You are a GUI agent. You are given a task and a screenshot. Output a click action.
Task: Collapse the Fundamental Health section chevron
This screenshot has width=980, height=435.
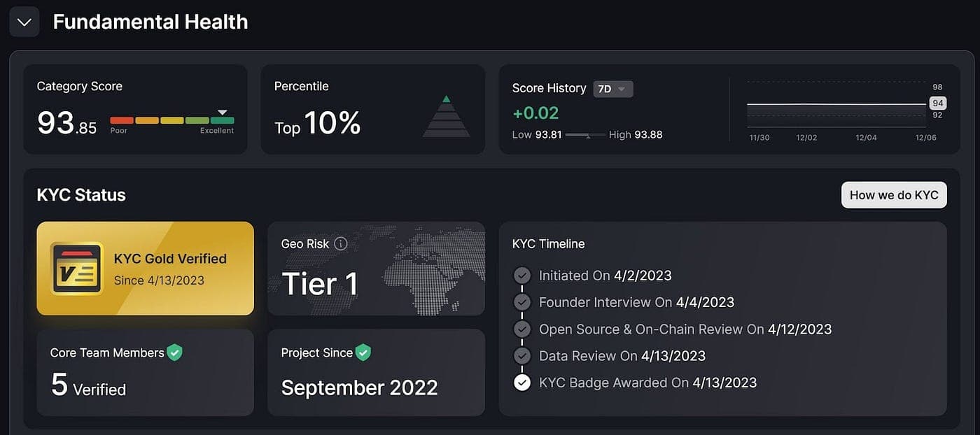coord(24,22)
